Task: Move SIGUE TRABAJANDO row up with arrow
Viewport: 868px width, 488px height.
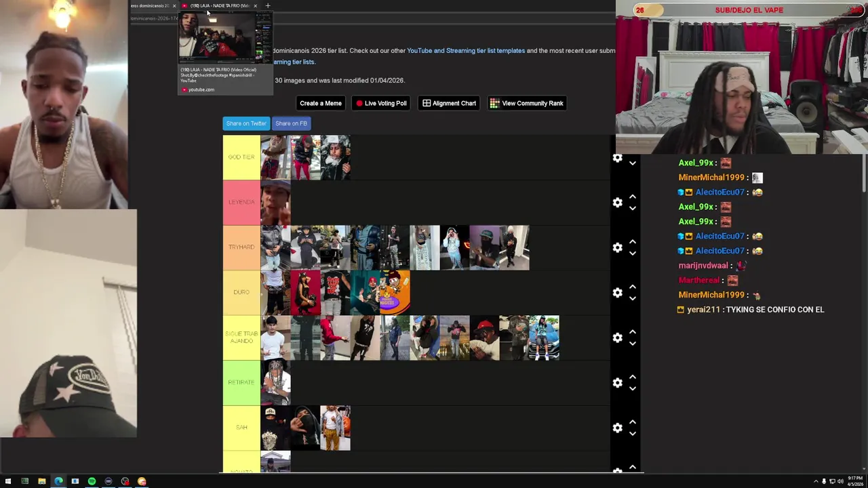Action: point(632,331)
